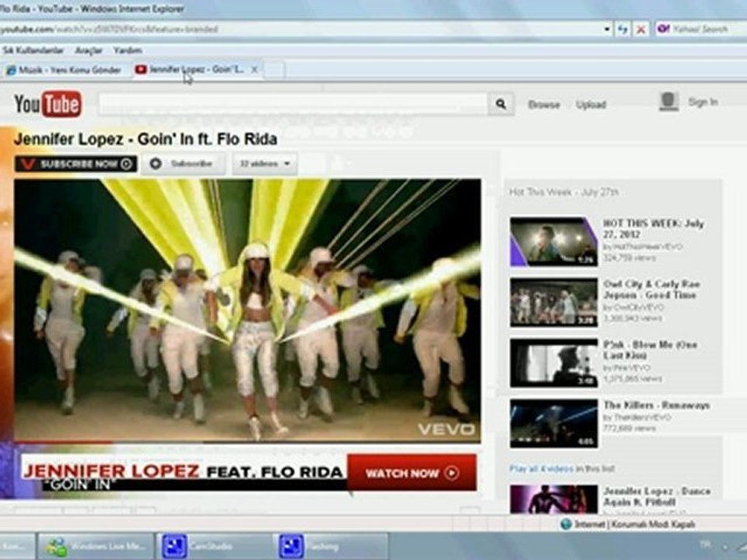Image resolution: width=747 pixels, height=560 pixels.
Task: Click the Upload link
Action: coord(591,105)
